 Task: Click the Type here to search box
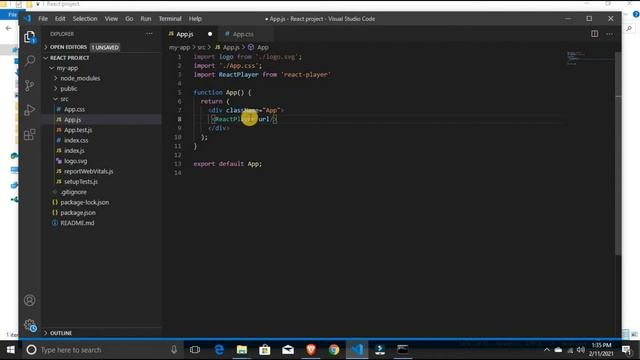click(102, 350)
